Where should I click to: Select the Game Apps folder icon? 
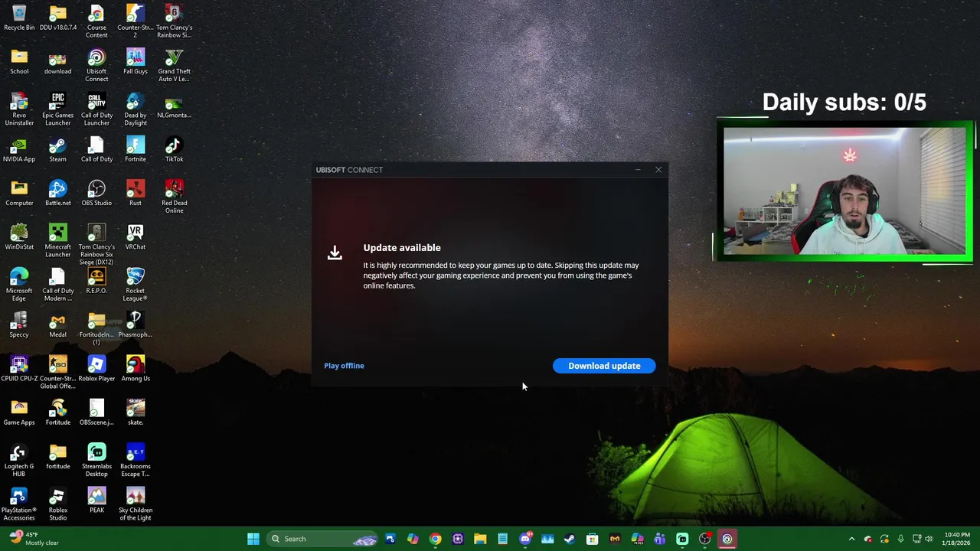tap(19, 412)
